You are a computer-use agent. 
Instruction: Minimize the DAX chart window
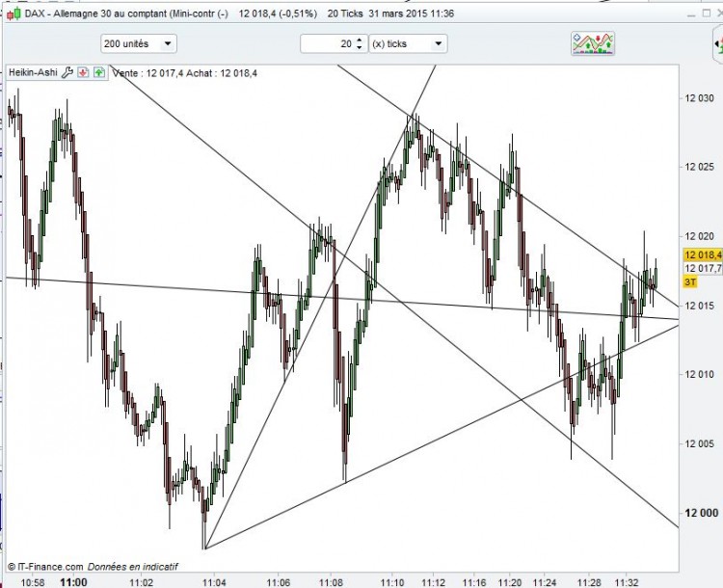[x=691, y=15]
